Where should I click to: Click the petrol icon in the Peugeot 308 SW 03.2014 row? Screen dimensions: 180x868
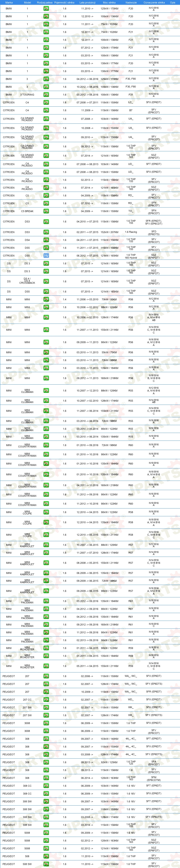pos(46,825)
